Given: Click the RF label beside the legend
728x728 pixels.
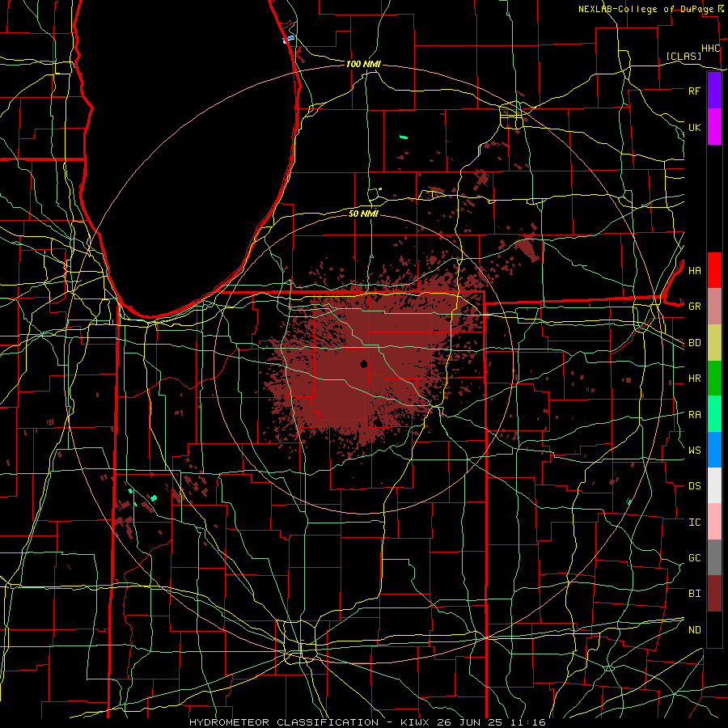Looking at the screenshot, I should tap(694, 91).
